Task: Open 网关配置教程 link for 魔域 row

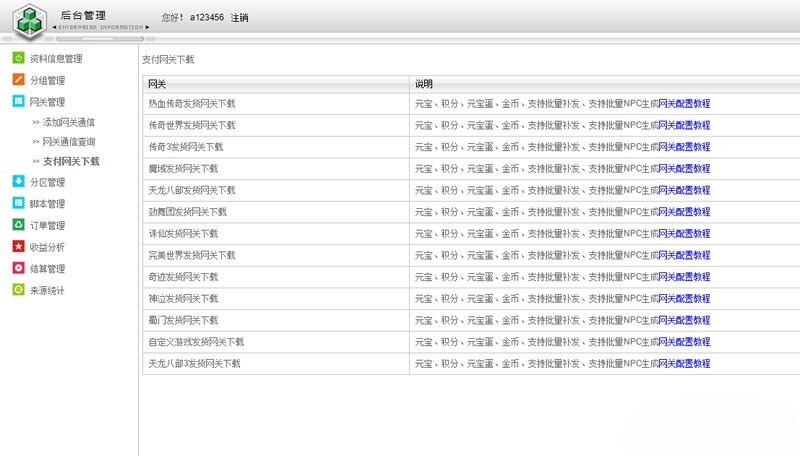Action: (683, 169)
